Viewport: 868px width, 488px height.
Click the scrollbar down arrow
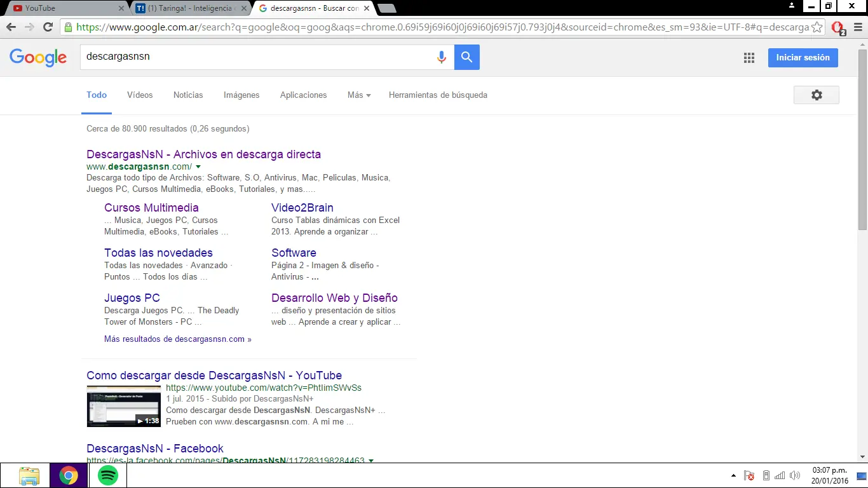[x=862, y=456]
